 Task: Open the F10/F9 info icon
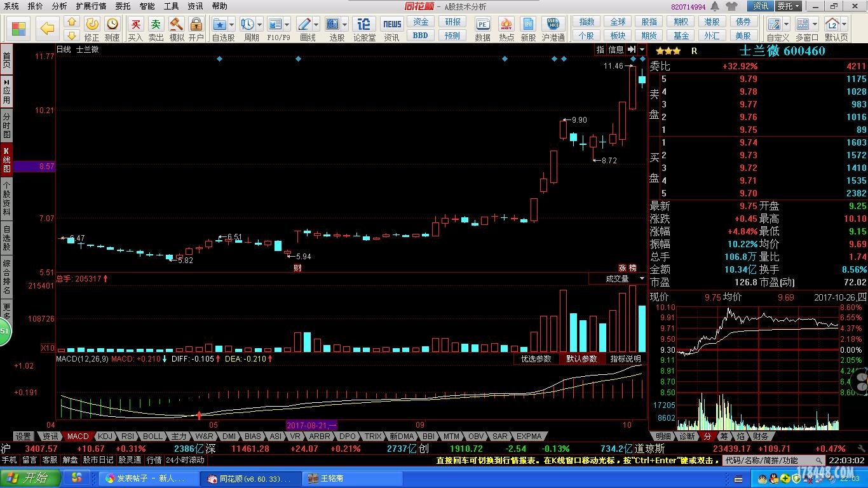pos(275,24)
